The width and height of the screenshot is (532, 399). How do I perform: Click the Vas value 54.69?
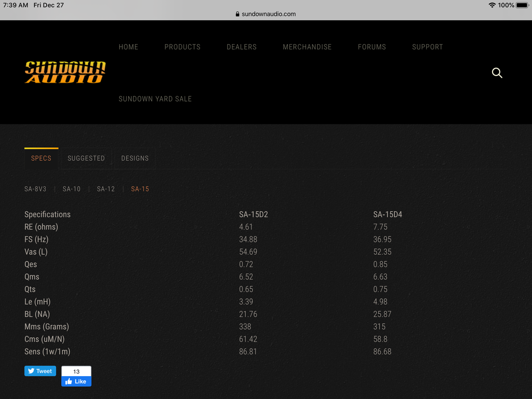coord(248,252)
